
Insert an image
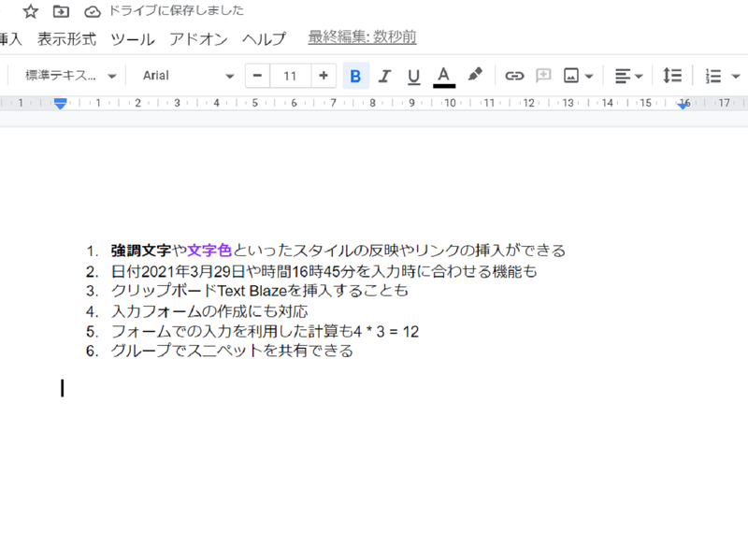click(x=573, y=75)
